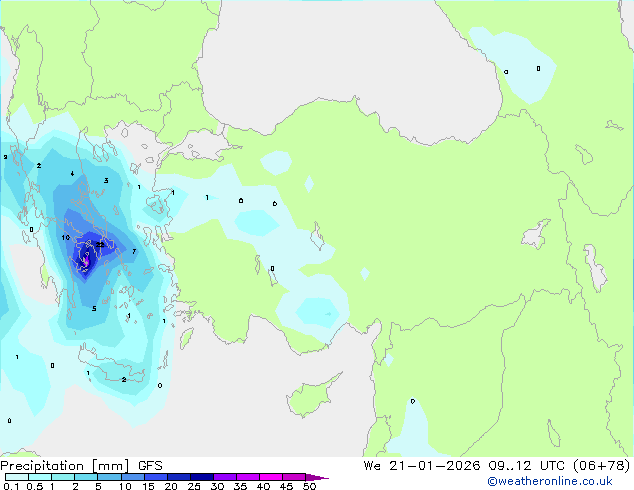Pick the 10–15 mm legend color box

(132, 477)
